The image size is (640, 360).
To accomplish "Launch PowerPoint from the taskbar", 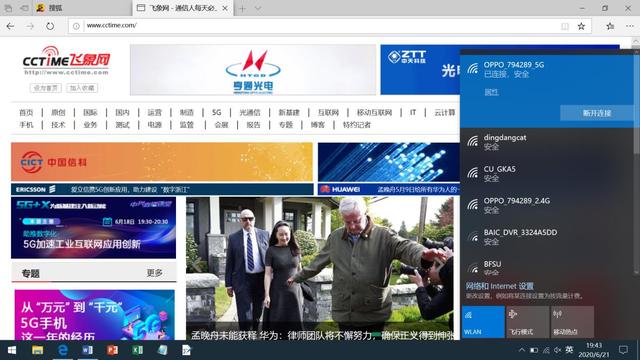I will click(112, 350).
